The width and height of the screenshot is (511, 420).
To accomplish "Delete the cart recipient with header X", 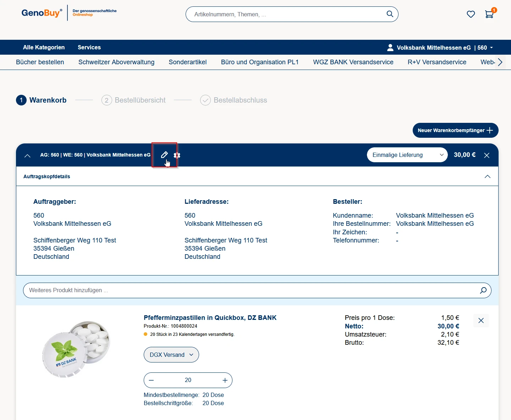I will pos(487,155).
